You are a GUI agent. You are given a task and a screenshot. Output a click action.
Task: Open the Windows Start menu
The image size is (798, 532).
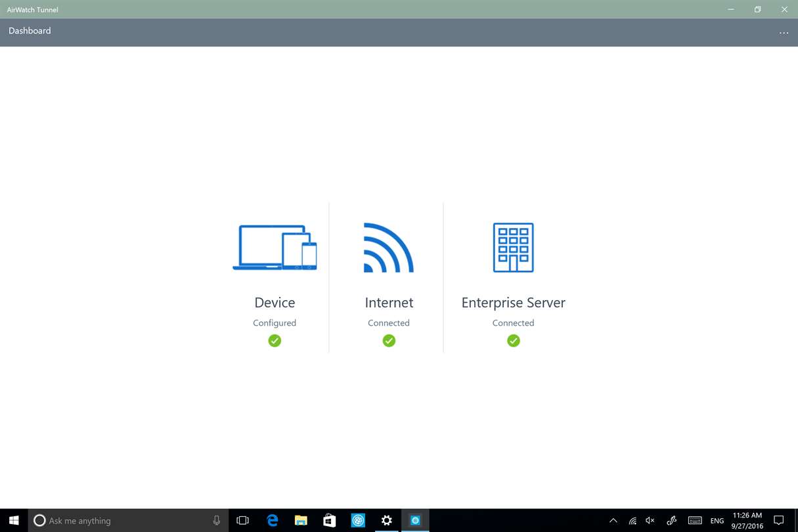14,520
